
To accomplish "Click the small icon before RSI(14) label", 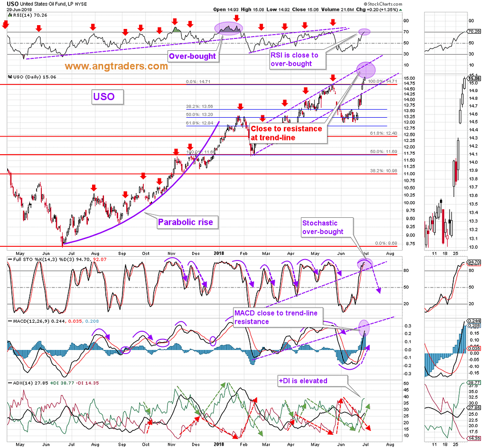I will click(9, 15).
